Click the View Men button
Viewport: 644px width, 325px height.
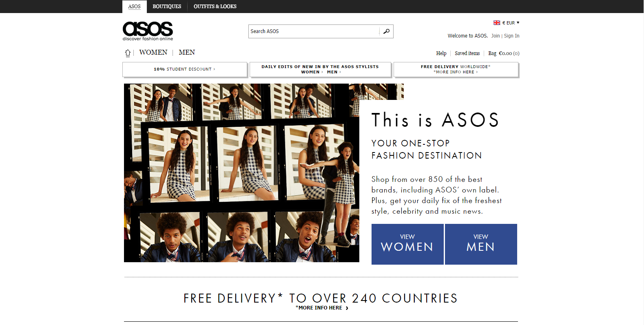[x=481, y=244]
